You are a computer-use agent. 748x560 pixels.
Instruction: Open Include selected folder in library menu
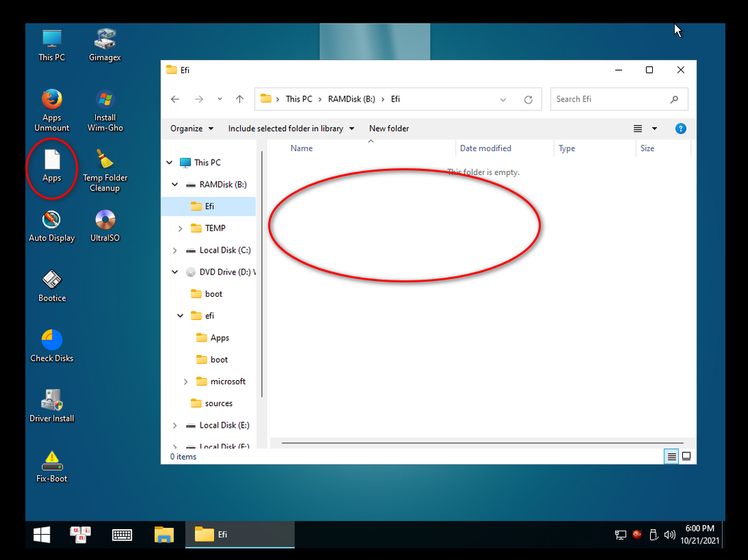pyautogui.click(x=291, y=128)
